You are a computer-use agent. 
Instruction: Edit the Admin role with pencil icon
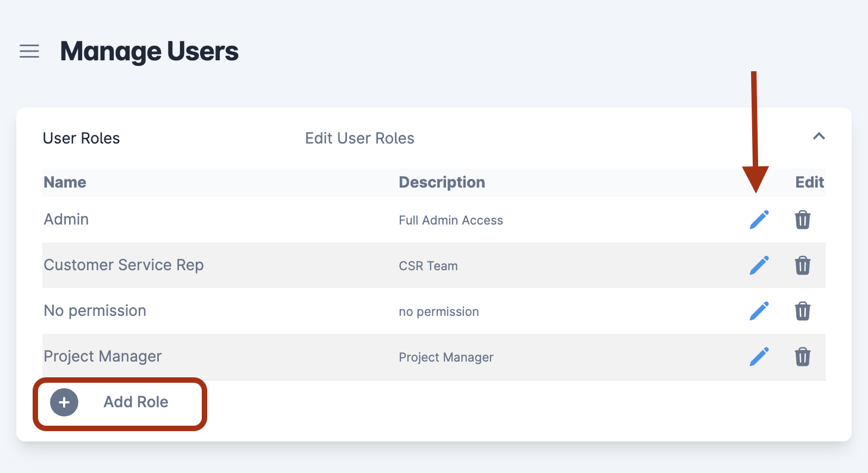click(759, 220)
